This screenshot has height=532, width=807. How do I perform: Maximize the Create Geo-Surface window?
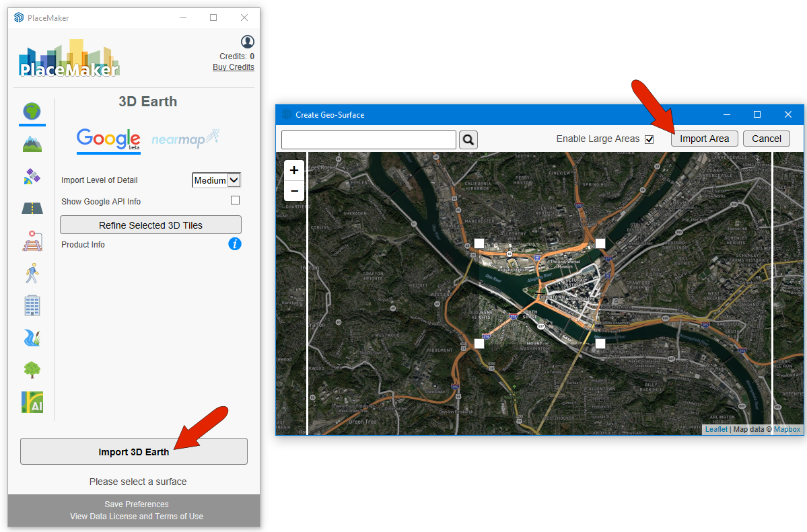[757, 114]
